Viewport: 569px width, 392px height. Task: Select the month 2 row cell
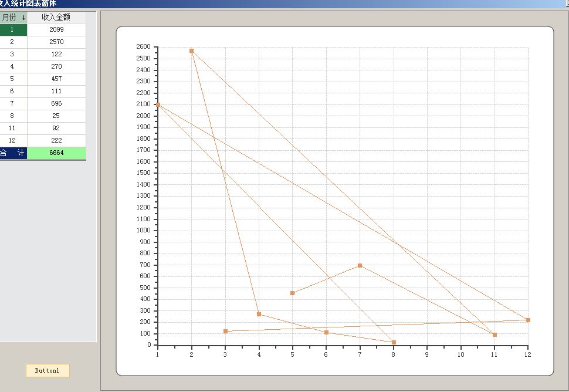[x=13, y=42]
